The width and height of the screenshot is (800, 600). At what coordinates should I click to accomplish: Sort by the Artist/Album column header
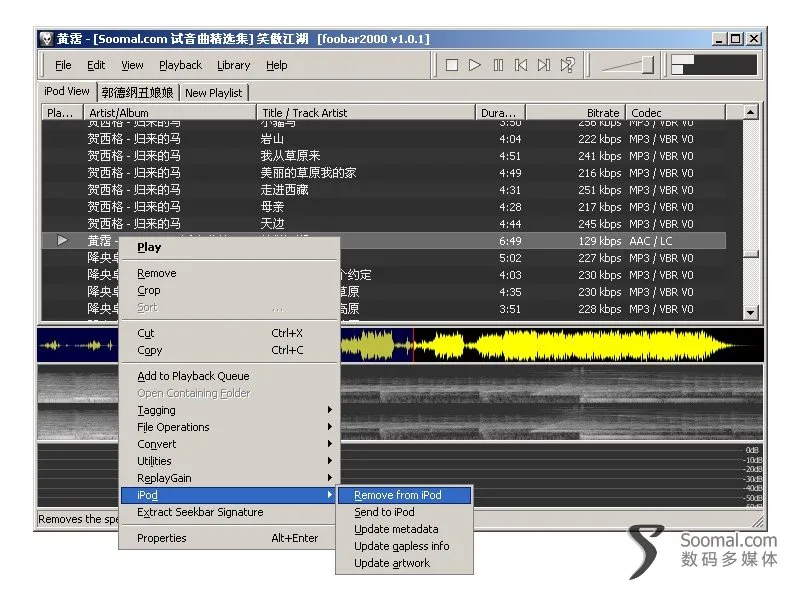tap(170, 113)
